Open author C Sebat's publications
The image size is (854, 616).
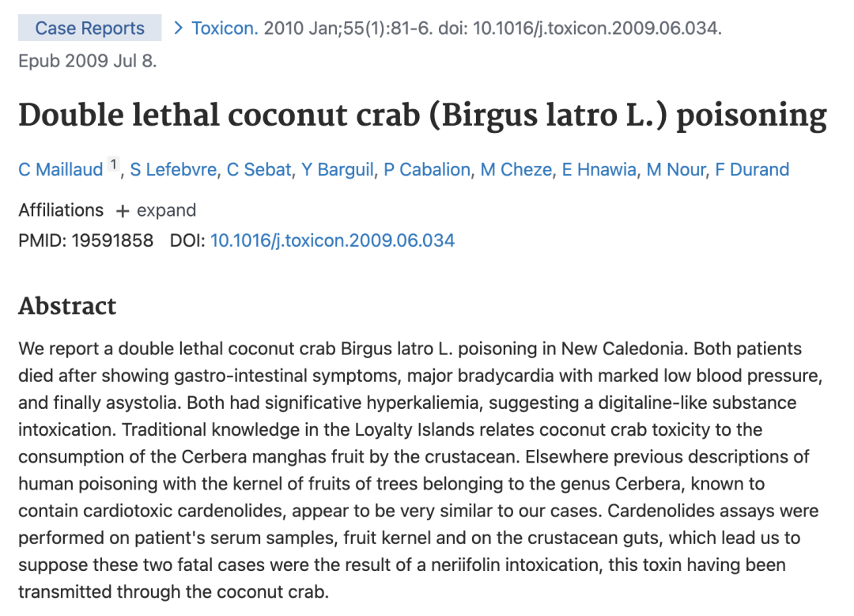pyautogui.click(x=259, y=169)
